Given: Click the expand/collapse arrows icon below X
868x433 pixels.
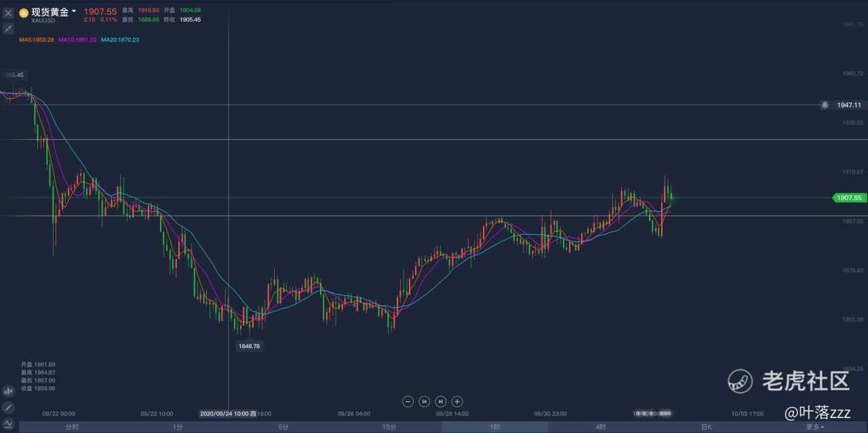Looking at the screenshot, I should coord(8,29).
